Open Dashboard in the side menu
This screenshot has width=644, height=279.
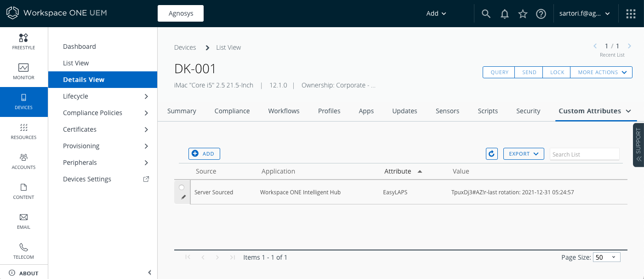[x=80, y=46]
